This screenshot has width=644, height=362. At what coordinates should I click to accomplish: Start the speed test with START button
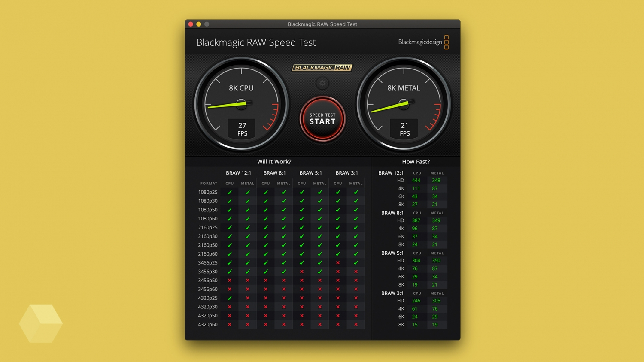[x=322, y=119]
